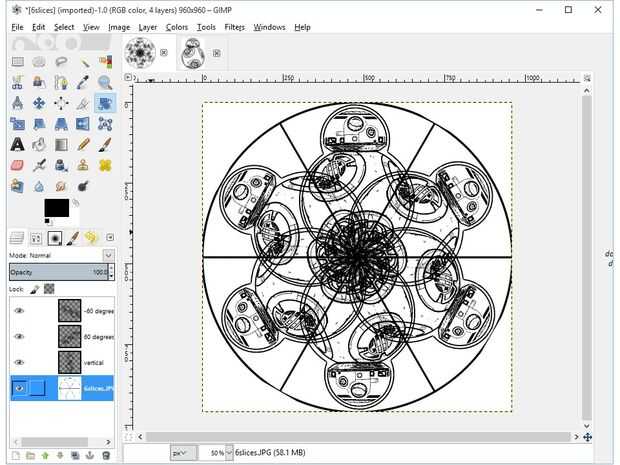620x465 pixels.
Task: Open the Colors menu
Action: click(x=177, y=27)
